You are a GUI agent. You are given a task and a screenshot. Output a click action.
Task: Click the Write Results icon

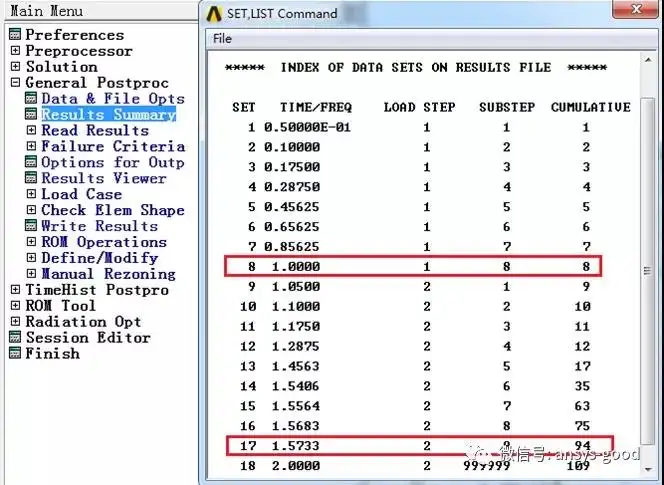31,226
